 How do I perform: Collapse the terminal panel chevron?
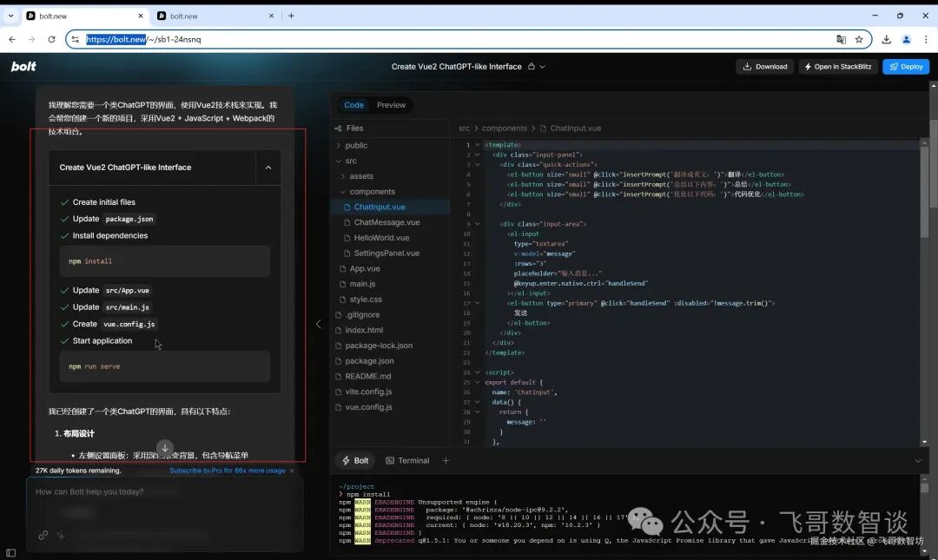coord(918,461)
